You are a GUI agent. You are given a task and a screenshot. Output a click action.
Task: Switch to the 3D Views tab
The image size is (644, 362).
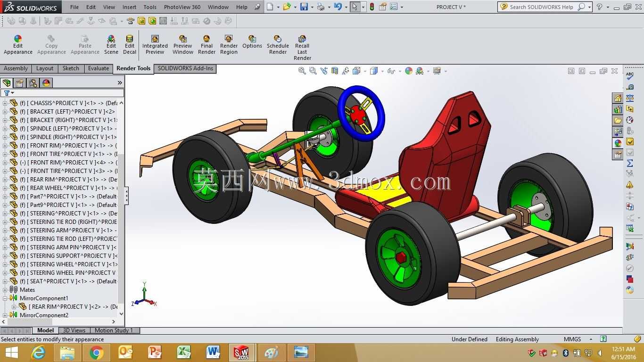tap(74, 330)
